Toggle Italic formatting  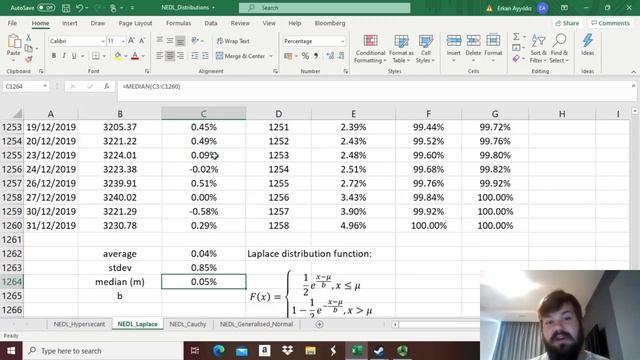pos(64,56)
